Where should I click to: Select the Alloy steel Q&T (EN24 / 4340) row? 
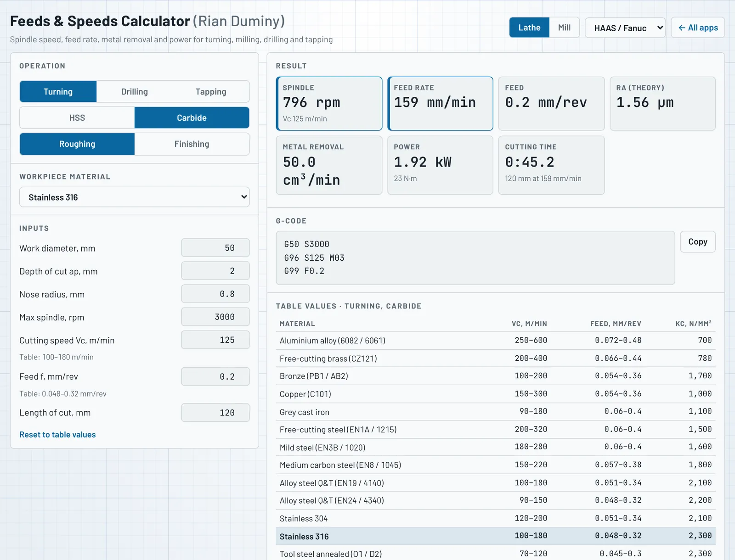[x=496, y=500]
